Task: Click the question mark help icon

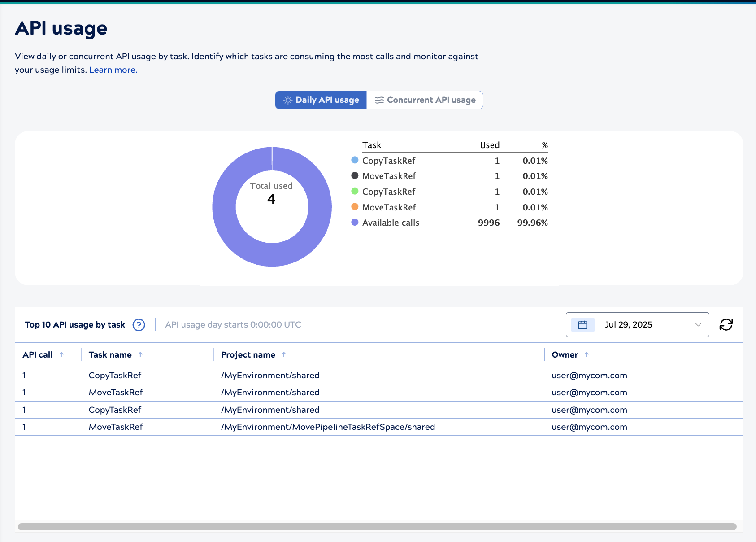Action: (139, 325)
